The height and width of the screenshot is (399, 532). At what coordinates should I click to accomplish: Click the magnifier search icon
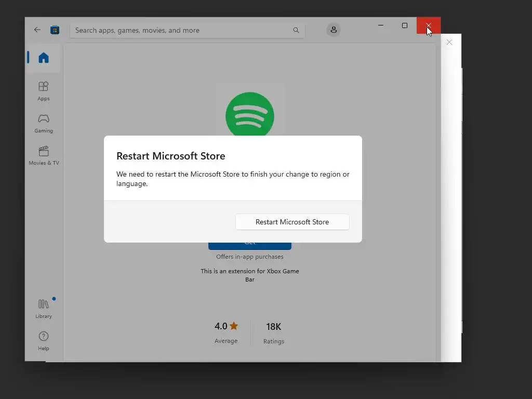[296, 30]
